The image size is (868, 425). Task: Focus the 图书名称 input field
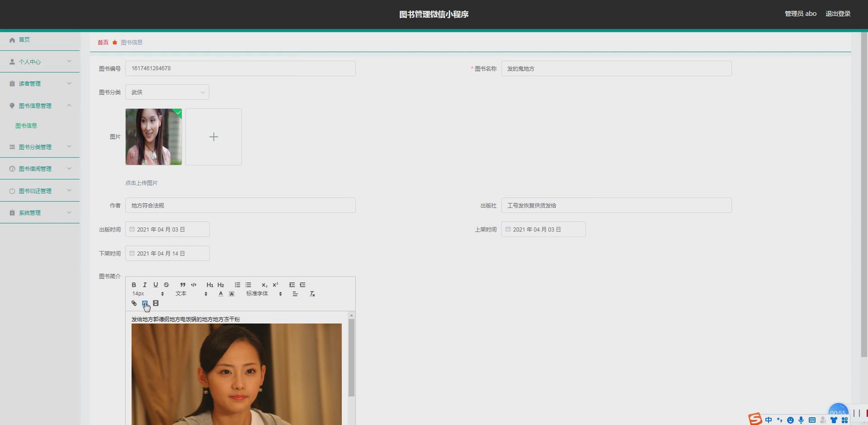(x=616, y=69)
